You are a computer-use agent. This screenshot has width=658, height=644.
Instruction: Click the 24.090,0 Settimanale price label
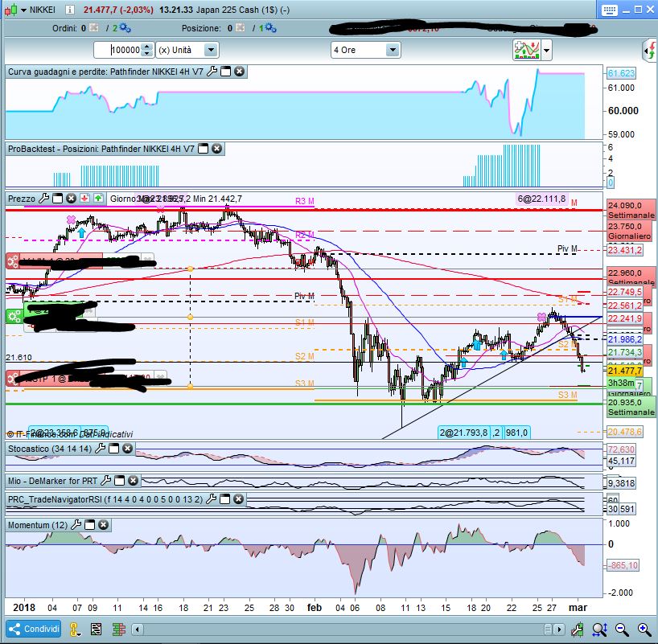pyautogui.click(x=631, y=210)
